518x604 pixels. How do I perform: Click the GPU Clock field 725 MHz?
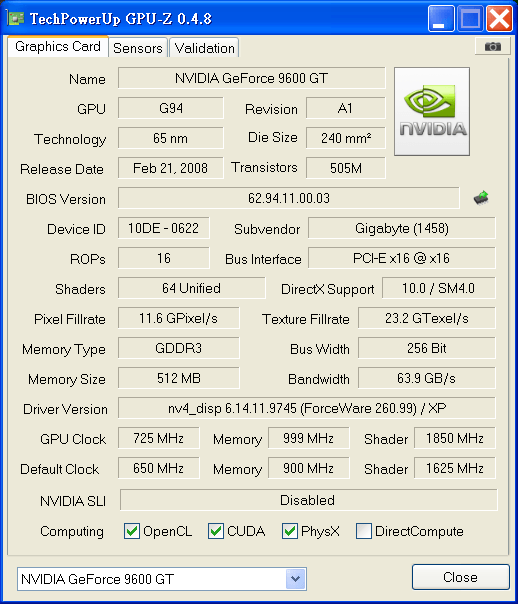pyautogui.click(x=159, y=438)
